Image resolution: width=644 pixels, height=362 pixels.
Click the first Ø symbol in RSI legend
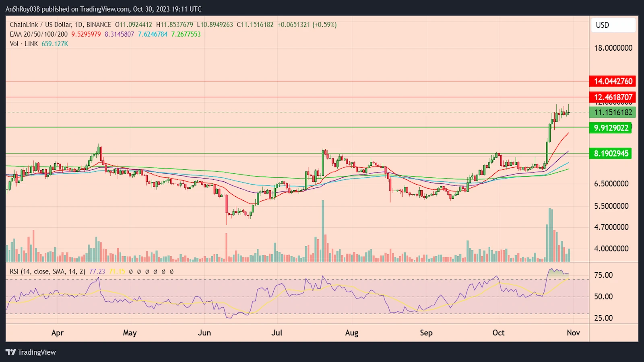[x=131, y=271]
